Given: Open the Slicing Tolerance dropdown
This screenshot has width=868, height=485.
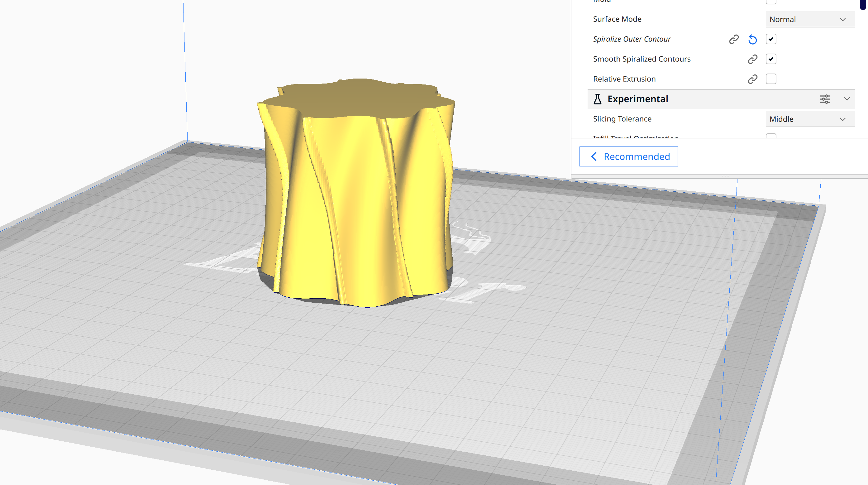Looking at the screenshot, I should coord(810,119).
